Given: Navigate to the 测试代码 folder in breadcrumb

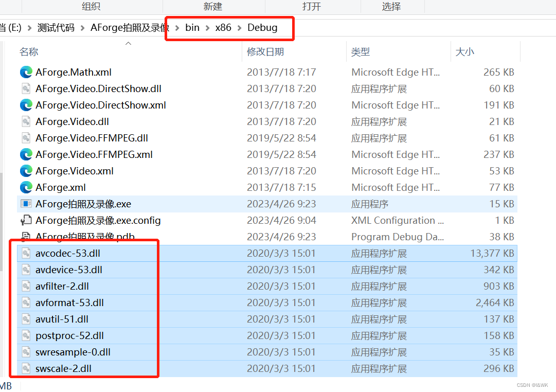Looking at the screenshot, I should pyautogui.click(x=56, y=28).
